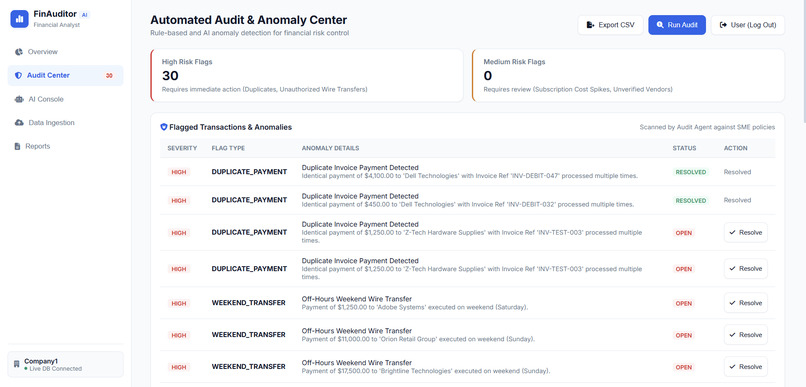
Task: Click OPEN status on the Orion Retail Group row
Action: pyautogui.click(x=684, y=335)
